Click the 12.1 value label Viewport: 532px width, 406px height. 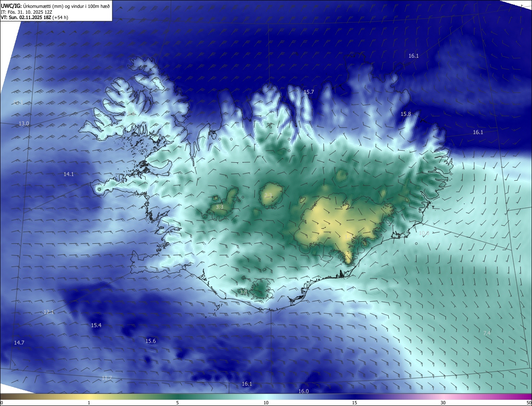point(49,312)
